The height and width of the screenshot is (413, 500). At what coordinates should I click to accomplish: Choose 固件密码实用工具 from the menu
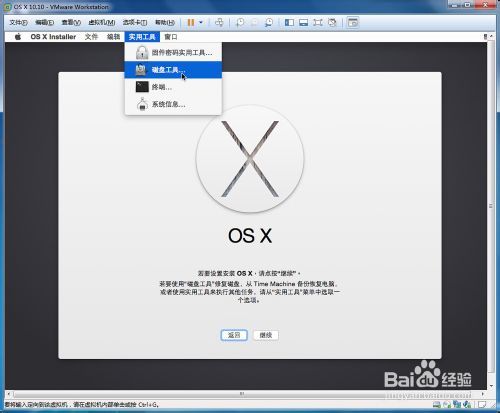[x=173, y=53]
